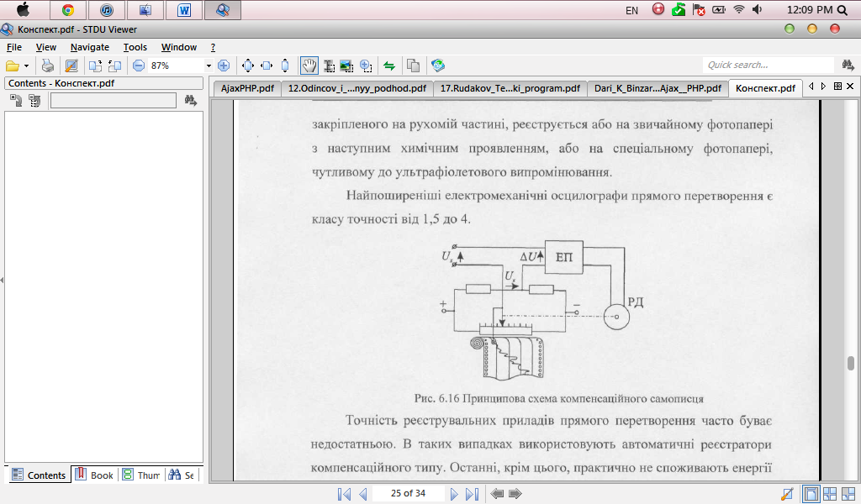861x504 pixels.
Task: Print the document using the printer icon
Action: point(48,66)
